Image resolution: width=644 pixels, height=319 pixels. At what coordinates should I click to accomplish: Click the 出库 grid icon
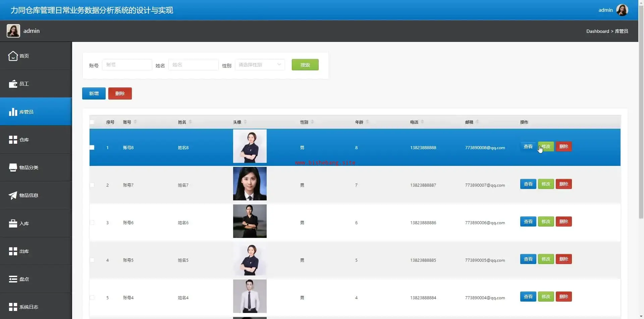pyautogui.click(x=13, y=251)
